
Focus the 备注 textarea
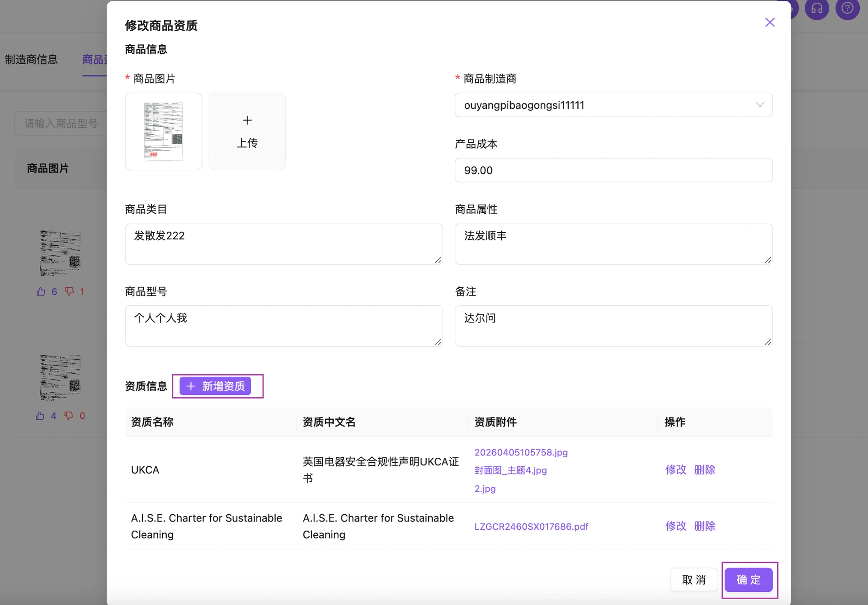[x=613, y=326]
